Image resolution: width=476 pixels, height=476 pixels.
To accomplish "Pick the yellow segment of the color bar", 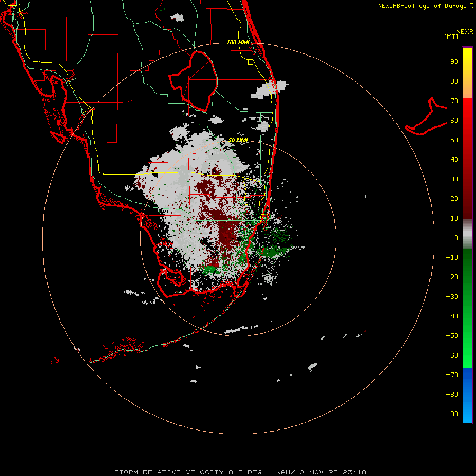I will coord(467,73).
